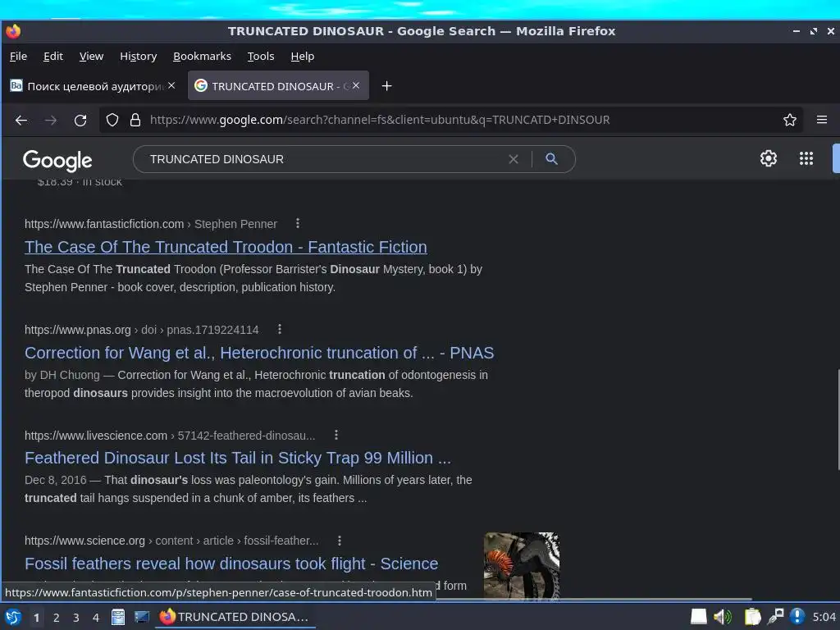
Task: Switch to workspace 3 in taskbar
Action: pyautogui.click(x=76, y=618)
